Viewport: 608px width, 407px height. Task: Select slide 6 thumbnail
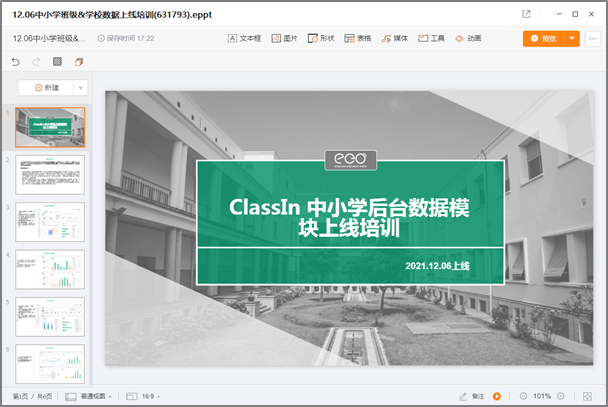(50, 364)
